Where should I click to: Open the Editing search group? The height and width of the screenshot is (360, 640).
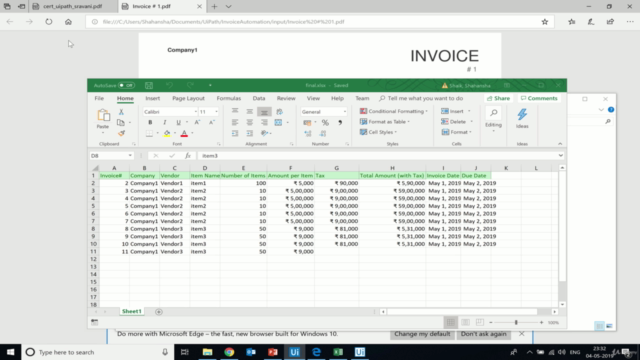493,118
